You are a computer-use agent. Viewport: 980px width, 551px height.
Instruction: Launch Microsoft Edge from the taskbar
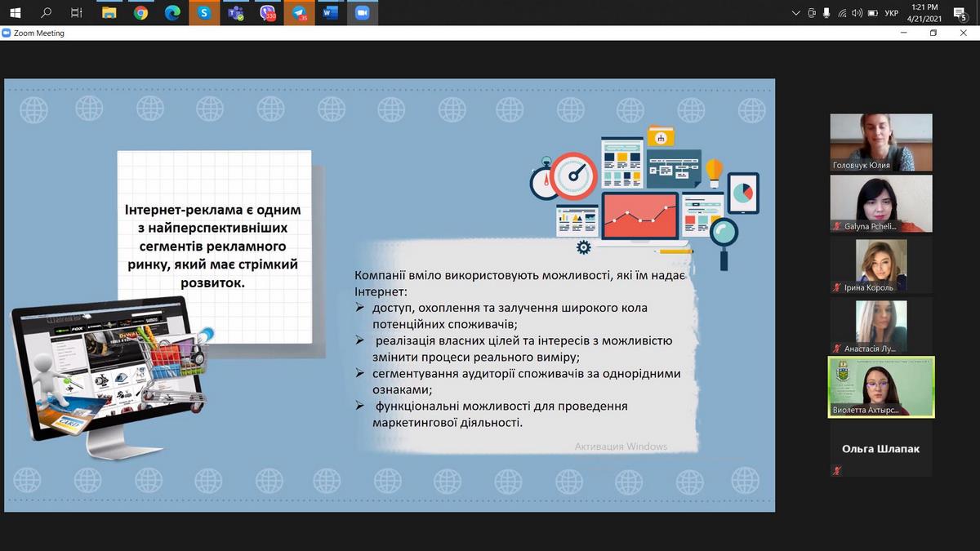pyautogui.click(x=172, y=13)
